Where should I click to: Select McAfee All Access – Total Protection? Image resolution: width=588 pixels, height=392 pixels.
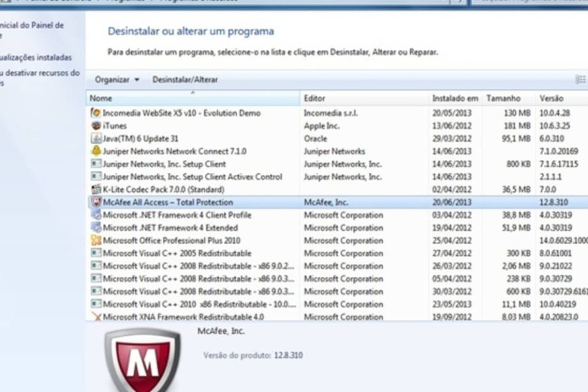pos(337,202)
